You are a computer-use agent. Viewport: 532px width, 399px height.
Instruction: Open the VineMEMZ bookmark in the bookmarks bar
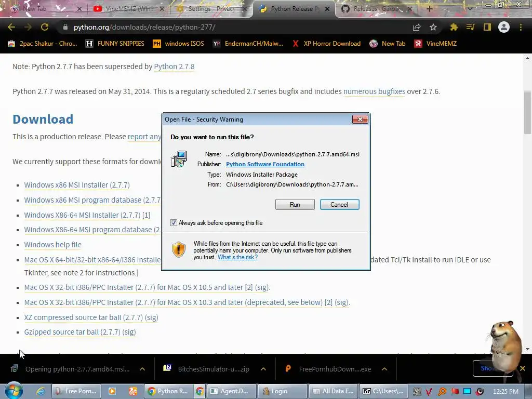pyautogui.click(x=436, y=44)
